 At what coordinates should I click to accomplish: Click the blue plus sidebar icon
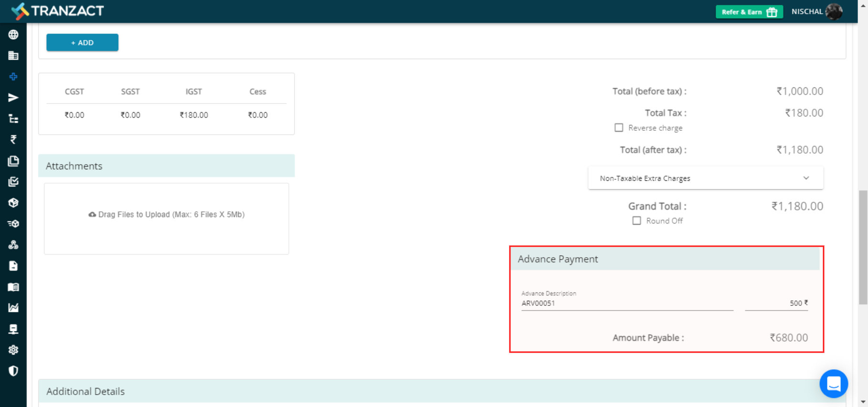(x=13, y=77)
